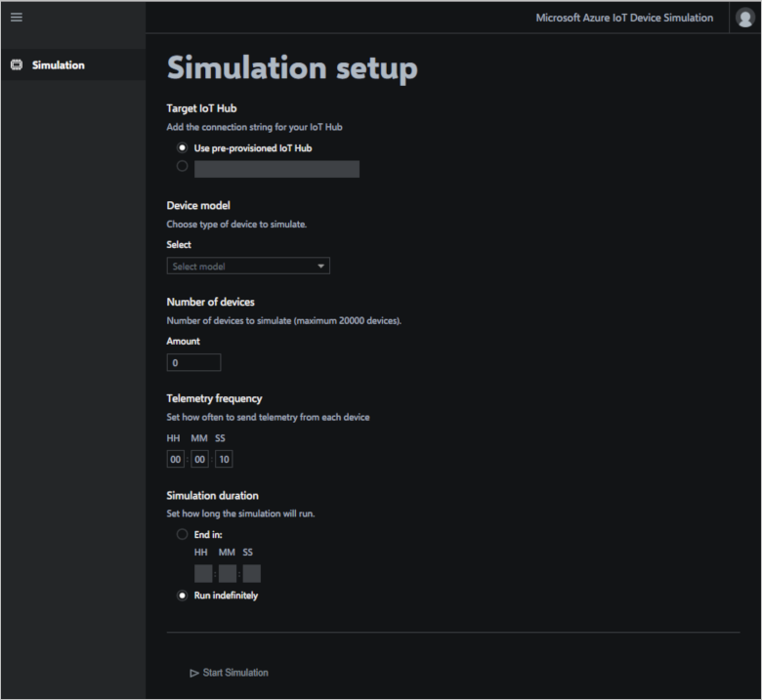Click maximum 20000 devices description text

point(284,321)
